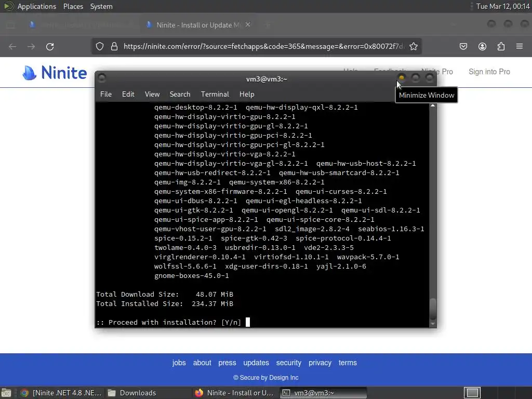532x399 pixels.
Task: Close the Ninite browser tab
Action: click(x=248, y=25)
